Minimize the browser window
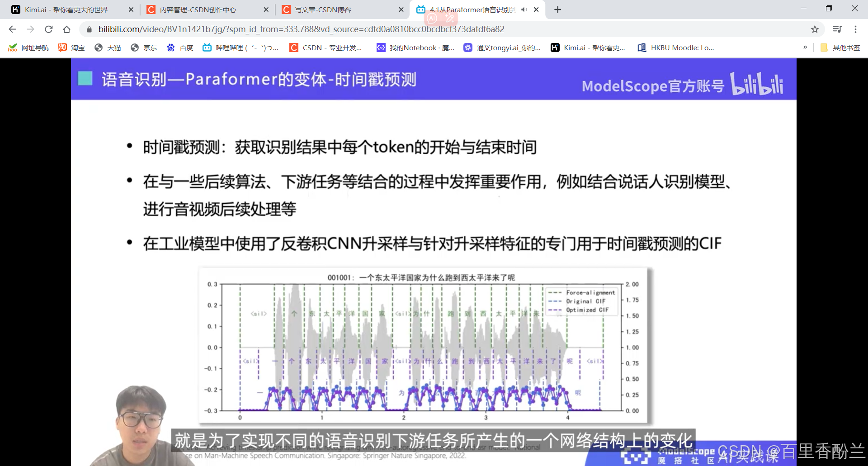 click(803, 9)
